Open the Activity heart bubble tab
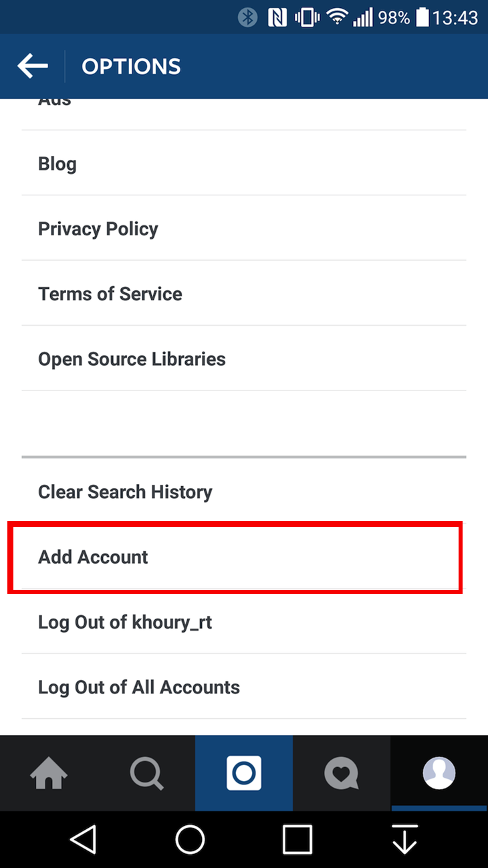Screen dimensions: 488x868 tap(341, 774)
